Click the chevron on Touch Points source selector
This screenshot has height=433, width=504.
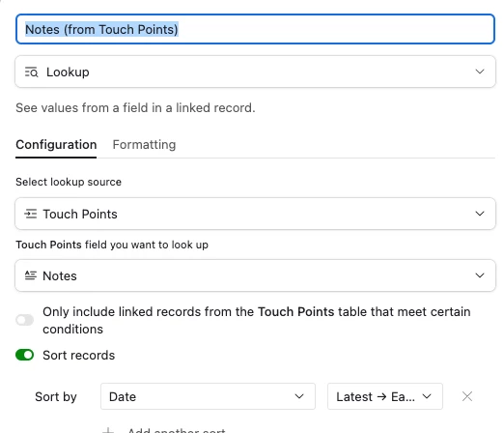[480, 214]
